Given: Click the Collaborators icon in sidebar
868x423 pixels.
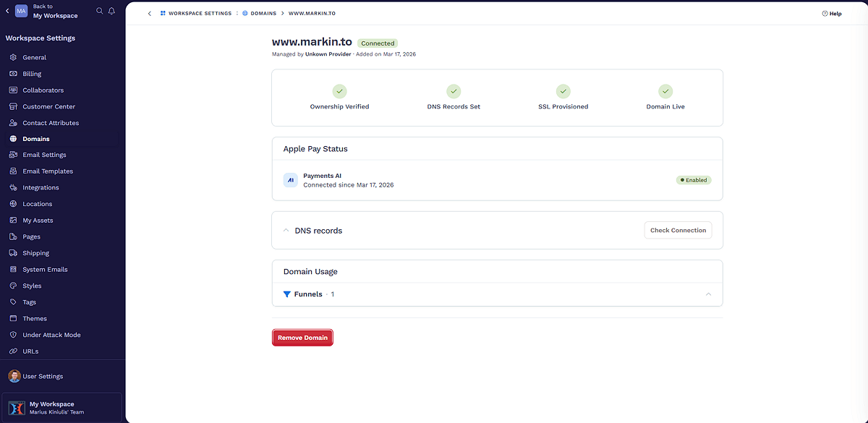Looking at the screenshot, I should tap(14, 90).
